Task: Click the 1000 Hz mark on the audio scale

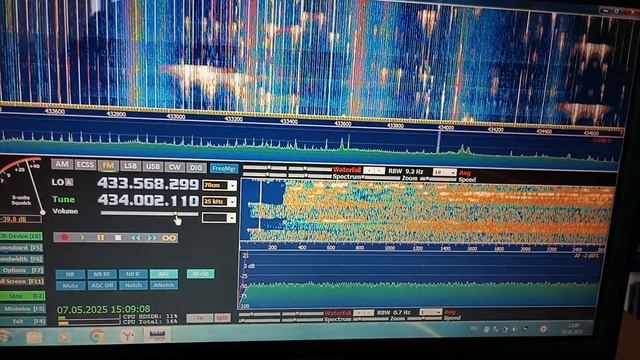Action: [x=390, y=248]
